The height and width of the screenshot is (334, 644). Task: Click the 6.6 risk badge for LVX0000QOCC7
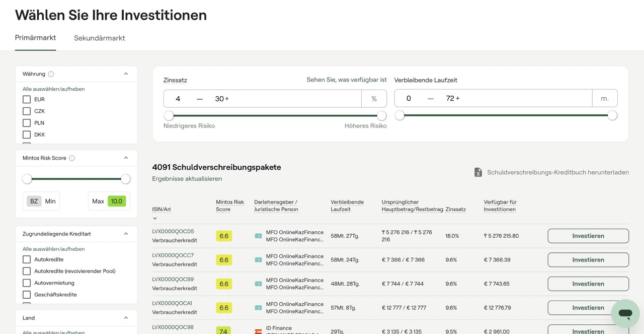pos(224,260)
